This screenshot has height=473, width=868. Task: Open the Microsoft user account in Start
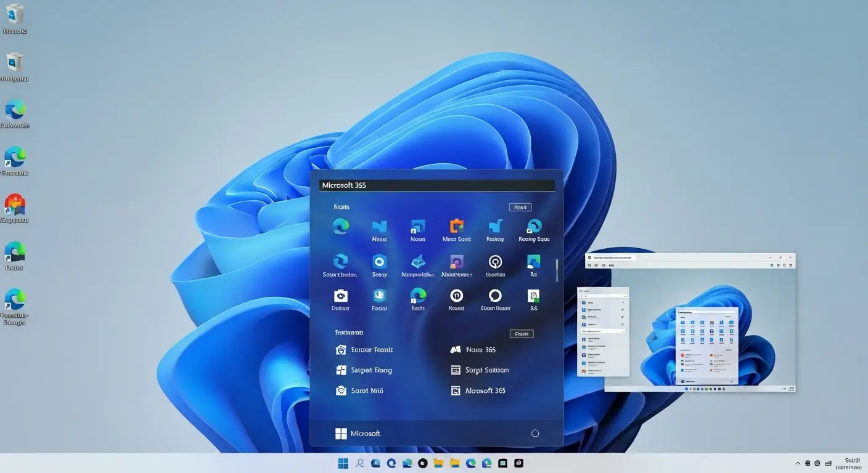(x=358, y=434)
